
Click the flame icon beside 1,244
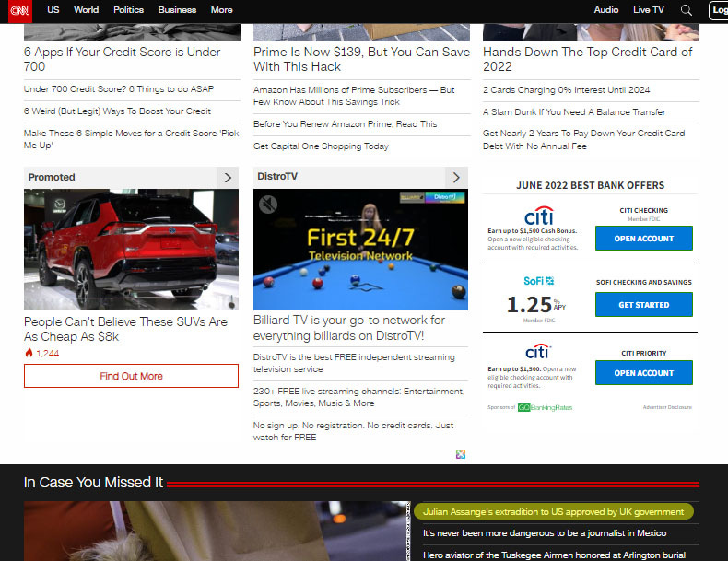[x=29, y=353]
